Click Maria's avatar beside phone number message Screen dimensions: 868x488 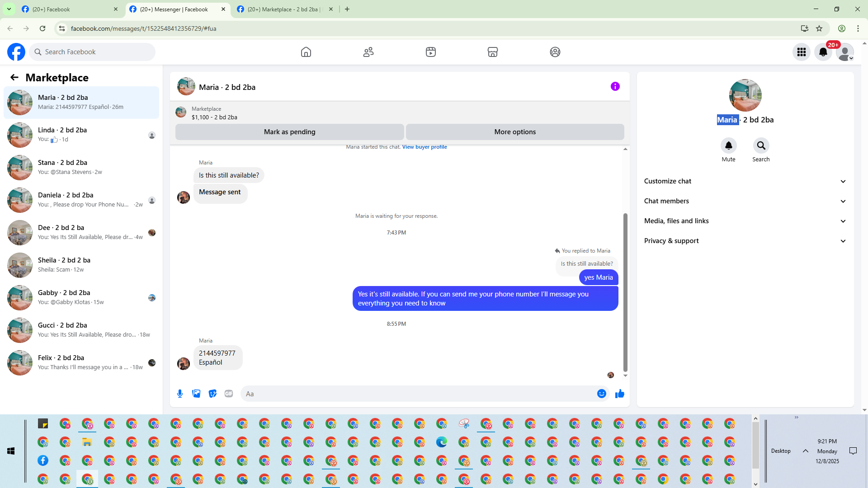[x=184, y=364]
